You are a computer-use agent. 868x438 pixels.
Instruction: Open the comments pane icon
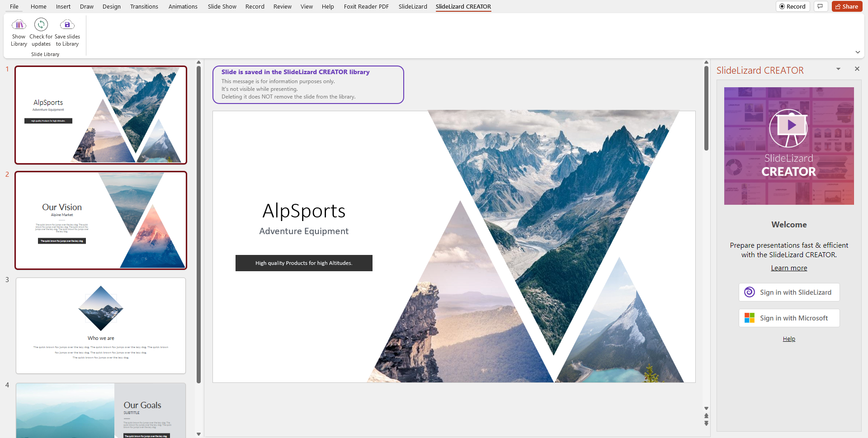tap(820, 6)
